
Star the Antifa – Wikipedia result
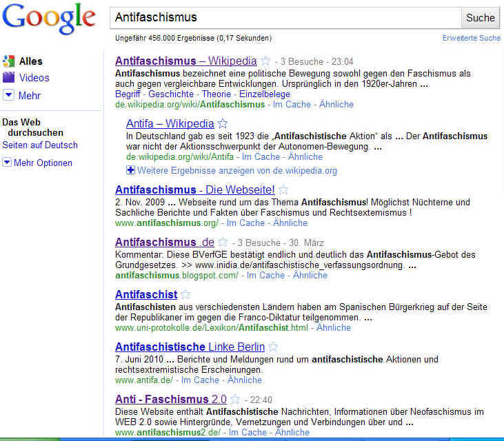tap(223, 123)
